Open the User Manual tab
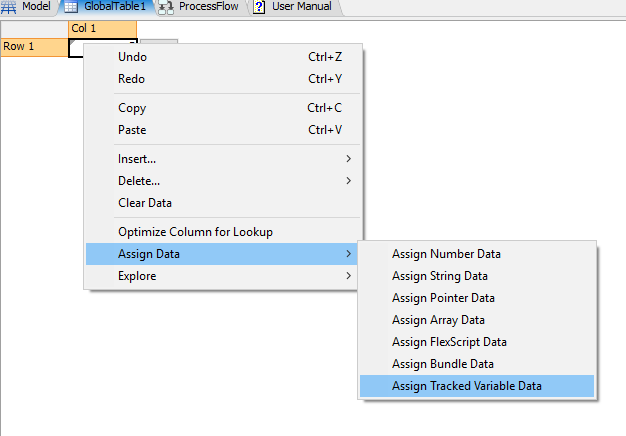This screenshot has width=626, height=436. point(301,7)
